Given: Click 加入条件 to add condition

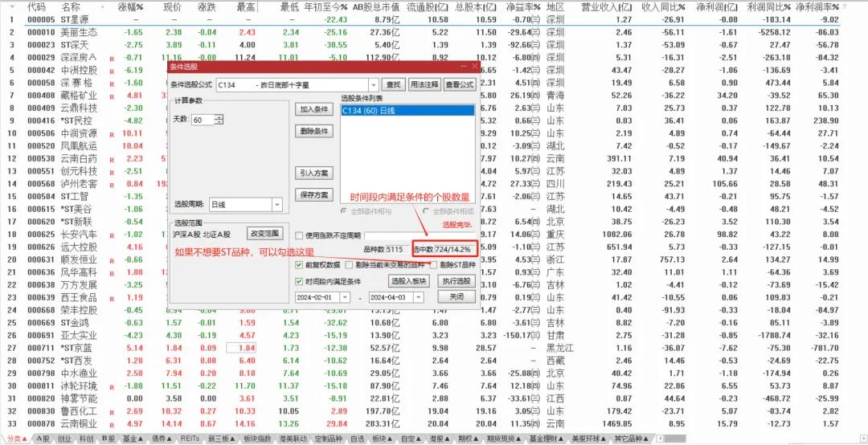Looking at the screenshot, I should pyautogui.click(x=314, y=109).
